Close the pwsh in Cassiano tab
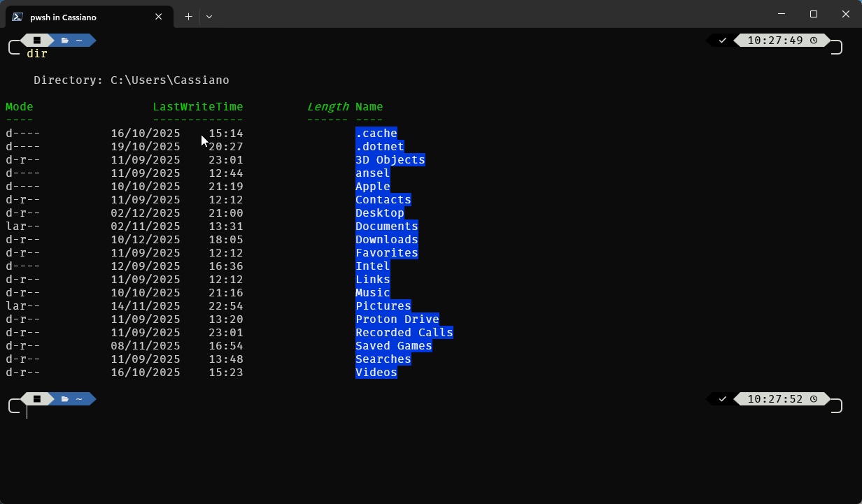This screenshot has height=504, width=862. 159,17
